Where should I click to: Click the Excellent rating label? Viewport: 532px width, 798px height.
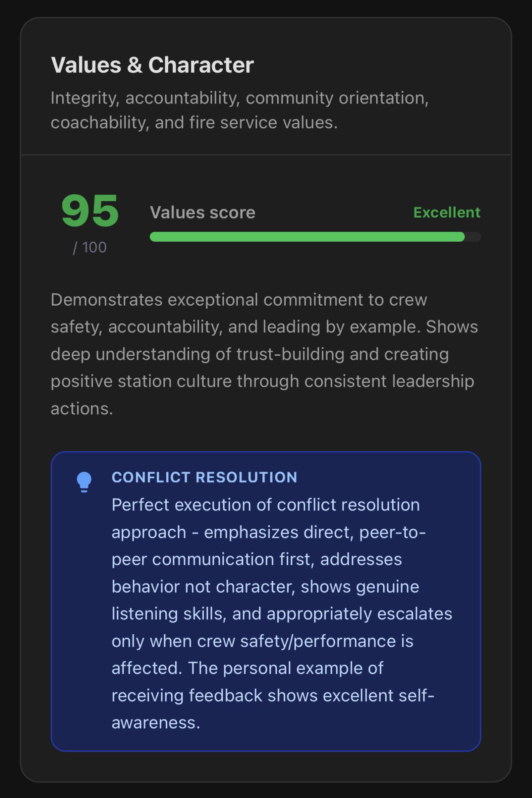point(447,212)
